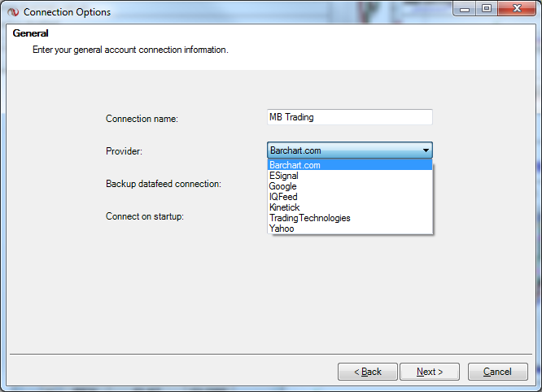Pick Yahoo from the provider dropdown
The image size is (542, 392).
(282, 229)
